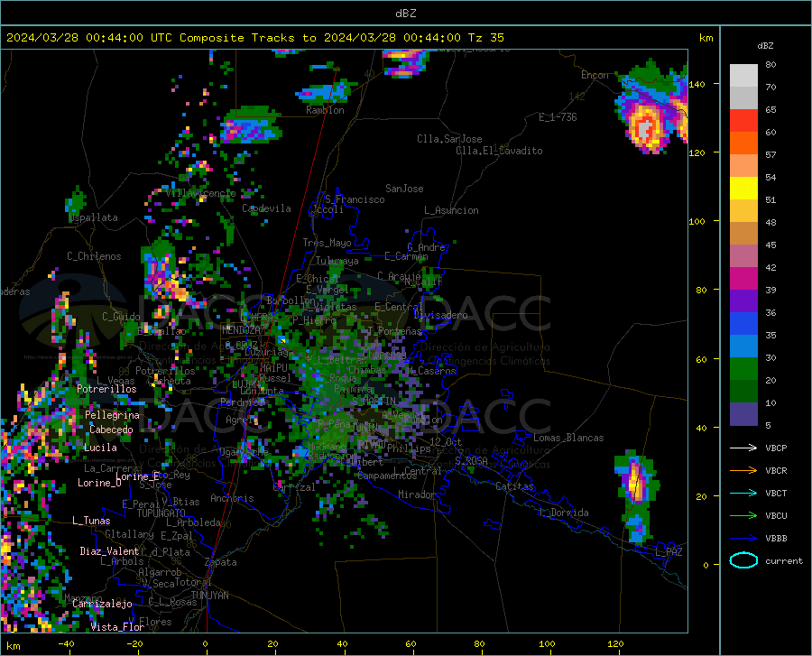
Task: Click the 'Lomas_Blancas' place label
Action: coord(568,438)
